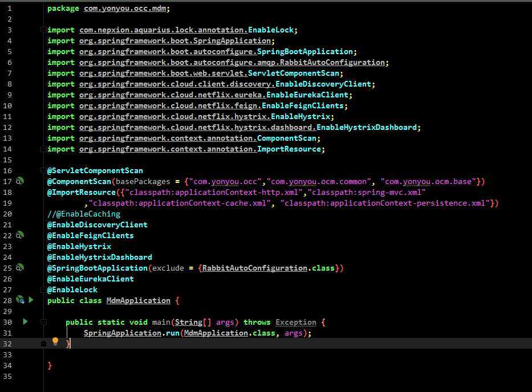The width and height of the screenshot is (532, 392).
Task: Click the classpath:spring-mvc.xml string
Action: click(367, 192)
